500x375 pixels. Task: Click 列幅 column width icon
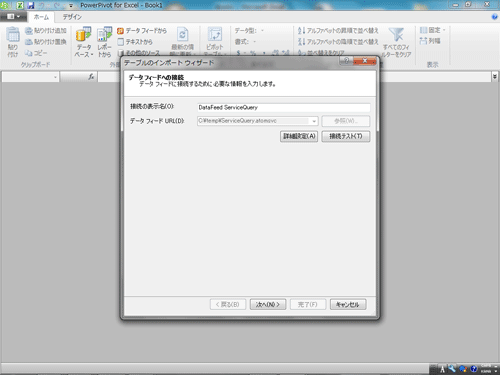[423, 41]
